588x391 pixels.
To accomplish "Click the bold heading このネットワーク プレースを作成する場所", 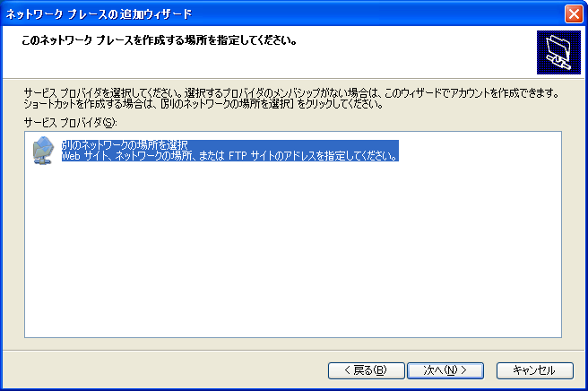I will click(152, 40).
